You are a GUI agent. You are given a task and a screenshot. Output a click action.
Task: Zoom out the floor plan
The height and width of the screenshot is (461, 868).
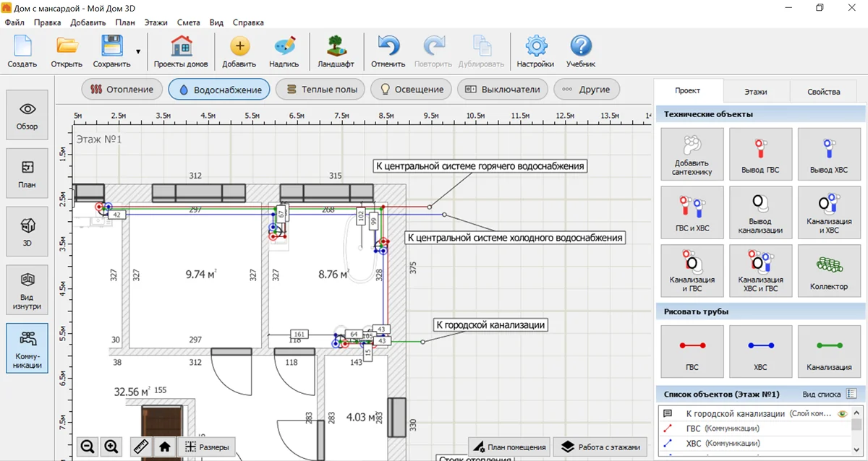click(88, 447)
